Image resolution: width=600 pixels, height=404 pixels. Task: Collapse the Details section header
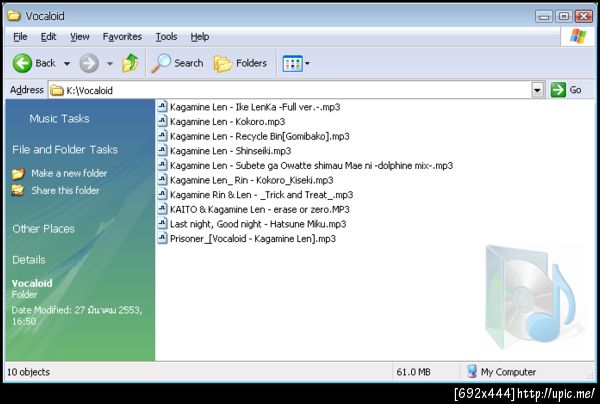[x=29, y=260]
